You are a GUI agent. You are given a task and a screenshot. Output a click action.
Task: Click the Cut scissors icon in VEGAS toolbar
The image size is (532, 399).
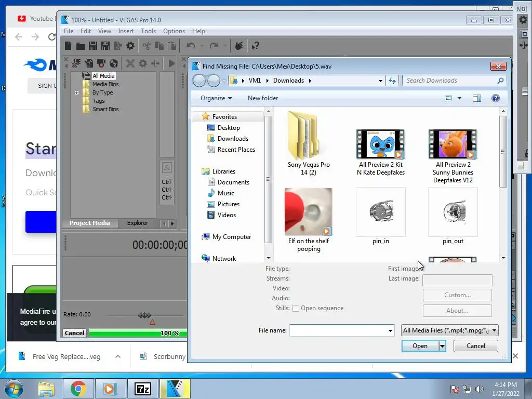click(147, 46)
